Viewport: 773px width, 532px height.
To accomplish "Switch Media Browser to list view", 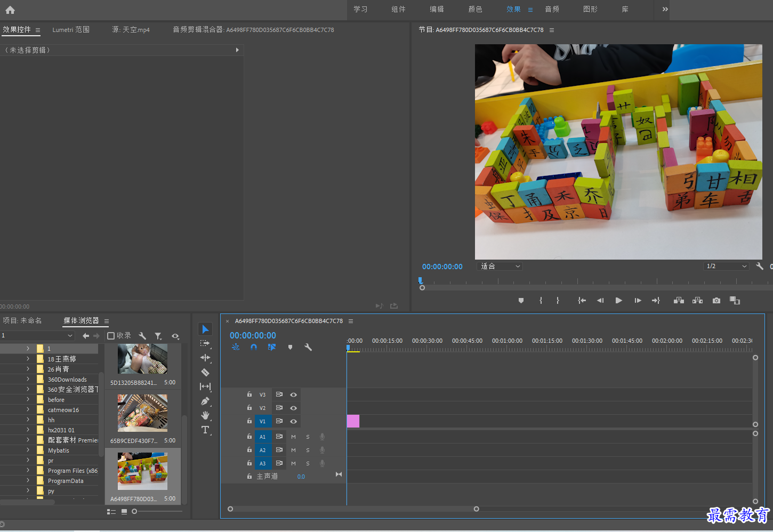I will 111,512.
